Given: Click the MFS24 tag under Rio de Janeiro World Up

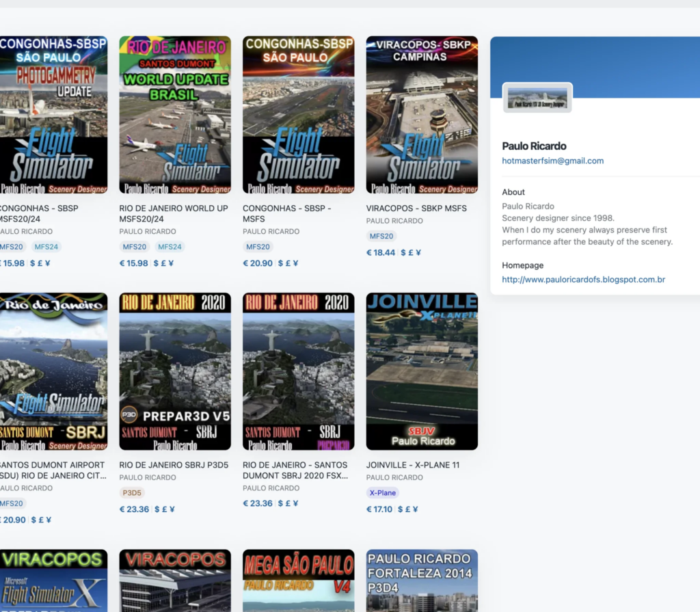Looking at the screenshot, I should click(x=170, y=247).
